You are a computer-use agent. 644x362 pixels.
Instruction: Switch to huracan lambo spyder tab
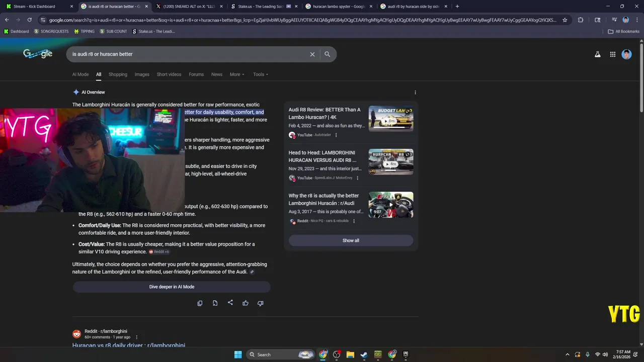click(340, 7)
